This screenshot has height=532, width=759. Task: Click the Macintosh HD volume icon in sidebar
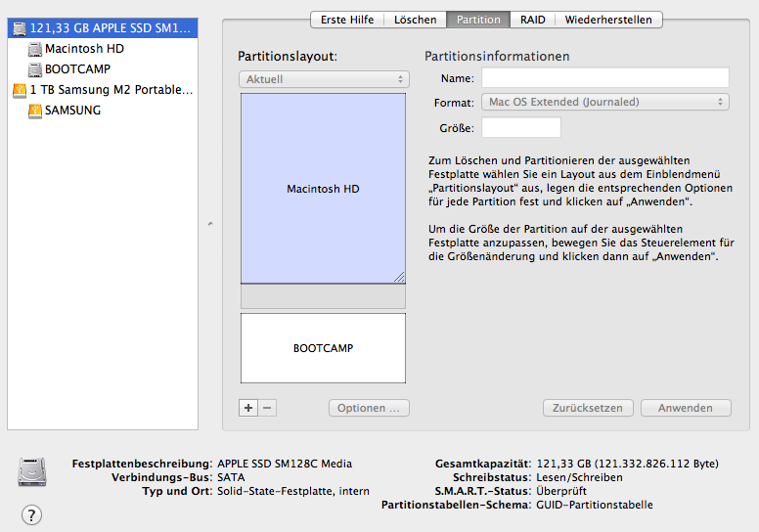tap(35, 49)
